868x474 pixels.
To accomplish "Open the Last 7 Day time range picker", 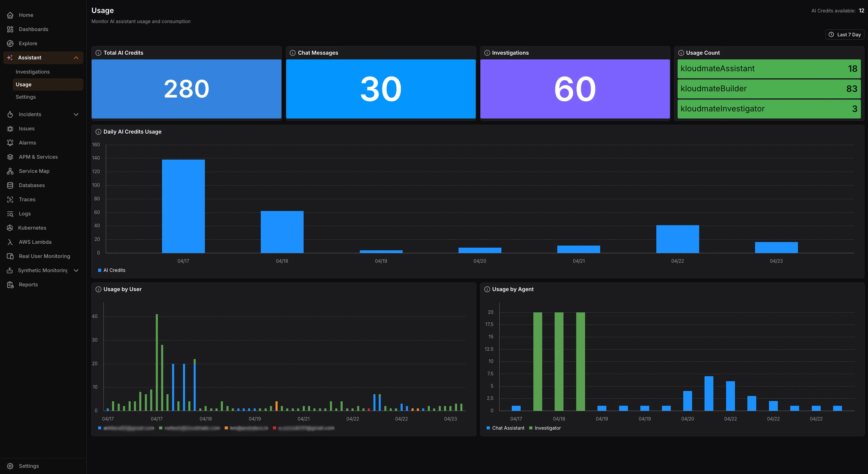I will [x=845, y=35].
